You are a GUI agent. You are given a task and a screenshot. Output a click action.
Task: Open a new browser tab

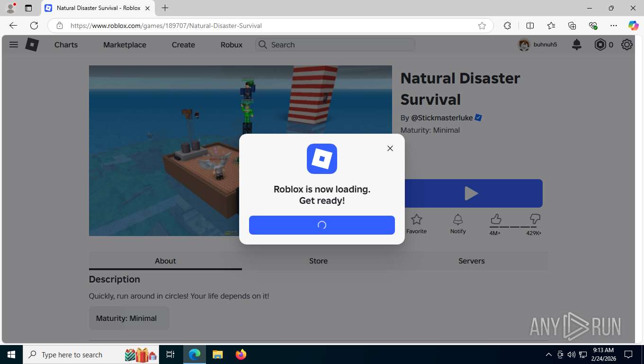pos(165,8)
